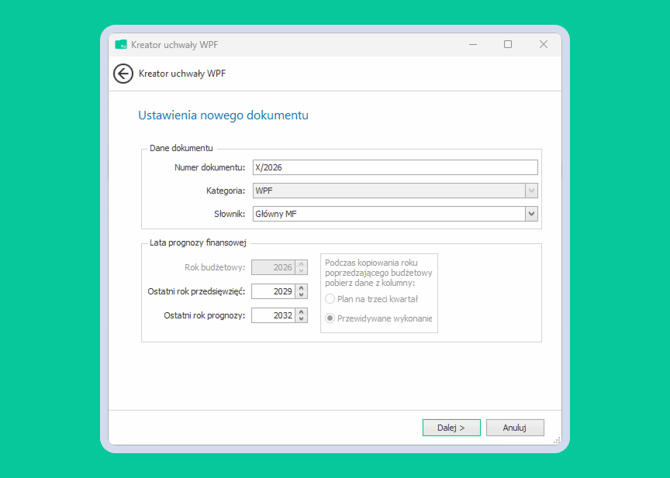Close the Kreator uchwały WPF window
Viewport: 670px width, 478px height.
tap(543, 45)
